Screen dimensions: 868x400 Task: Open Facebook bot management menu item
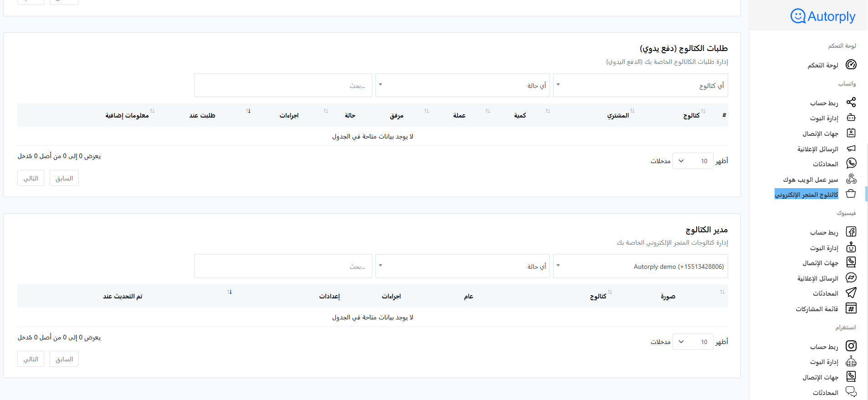click(x=824, y=248)
